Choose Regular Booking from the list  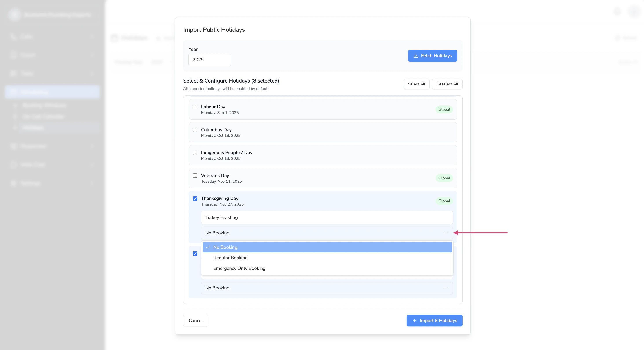(230, 258)
